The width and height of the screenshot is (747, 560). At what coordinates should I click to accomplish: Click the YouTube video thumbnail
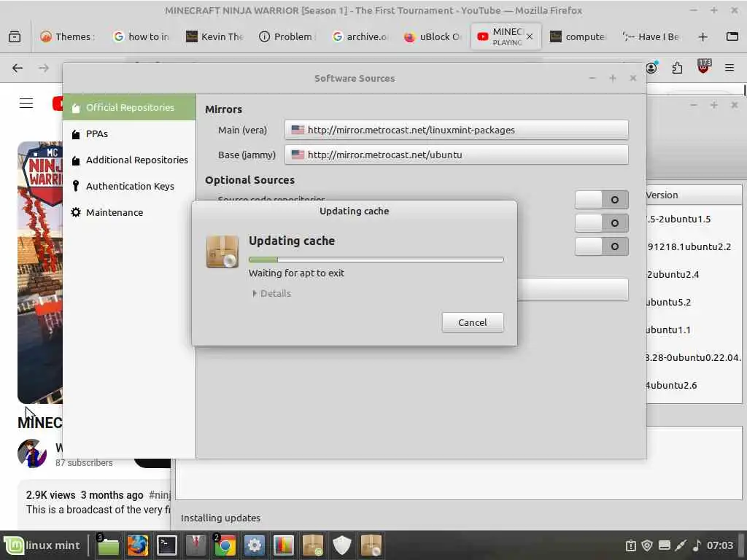tap(40, 273)
